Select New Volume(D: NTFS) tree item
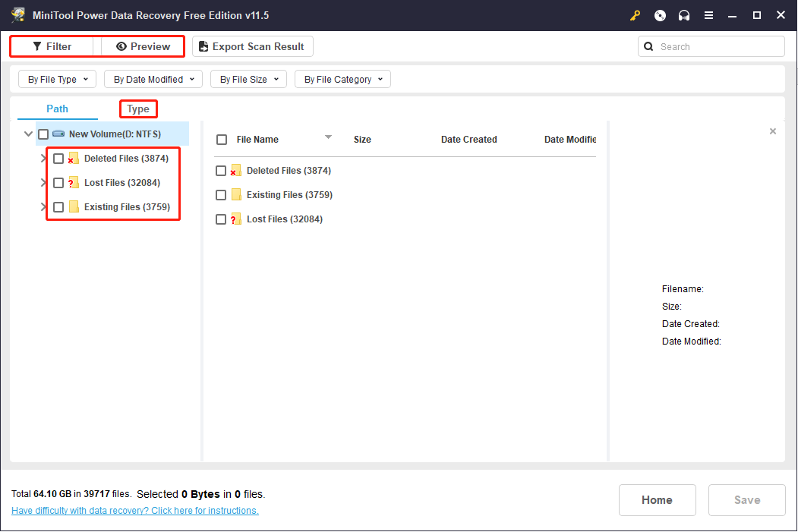 [x=115, y=134]
